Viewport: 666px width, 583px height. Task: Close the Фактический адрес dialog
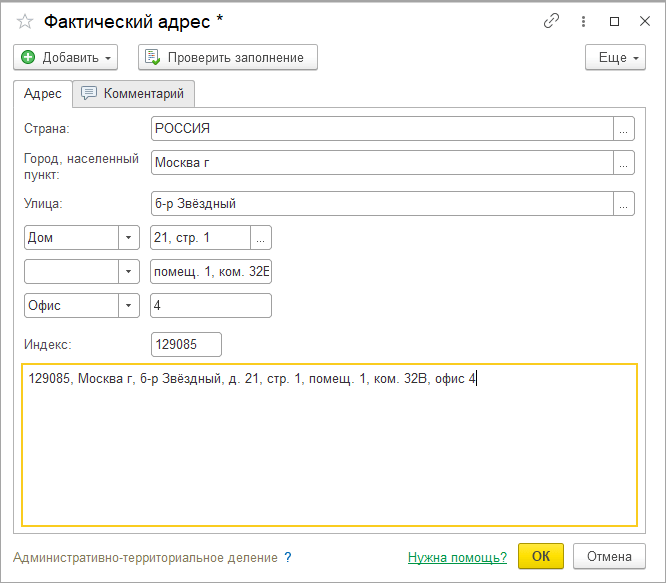[x=645, y=21]
